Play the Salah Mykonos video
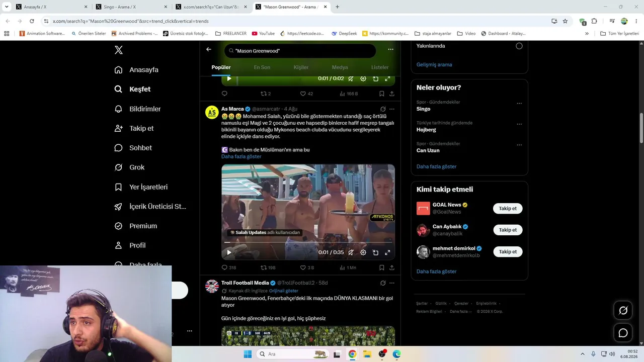The image size is (644, 362). click(x=229, y=252)
